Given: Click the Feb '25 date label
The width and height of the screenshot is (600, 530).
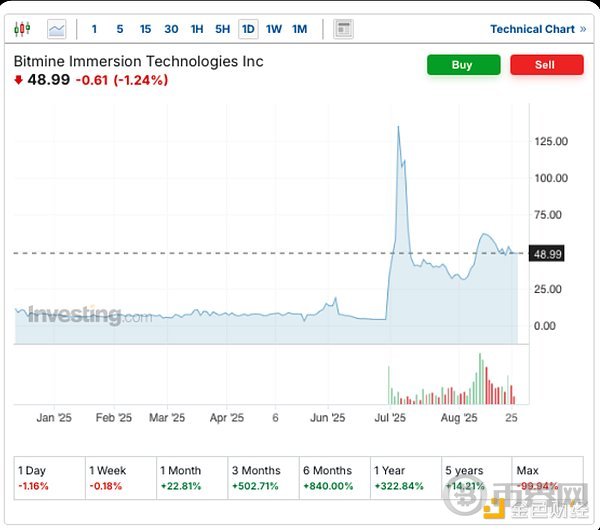Looking at the screenshot, I should pos(114,417).
